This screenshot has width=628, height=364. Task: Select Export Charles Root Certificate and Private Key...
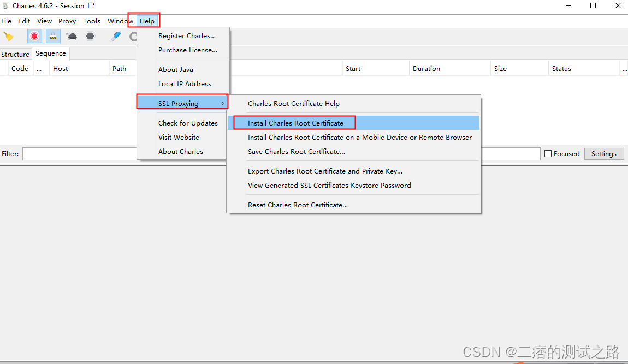click(354, 171)
